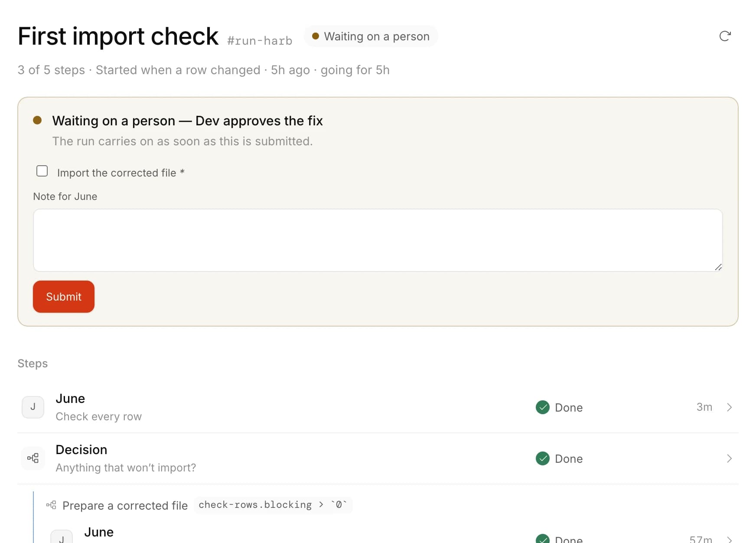The width and height of the screenshot is (756, 543).
Task: Click the Import the corrected file label
Action: point(121,173)
